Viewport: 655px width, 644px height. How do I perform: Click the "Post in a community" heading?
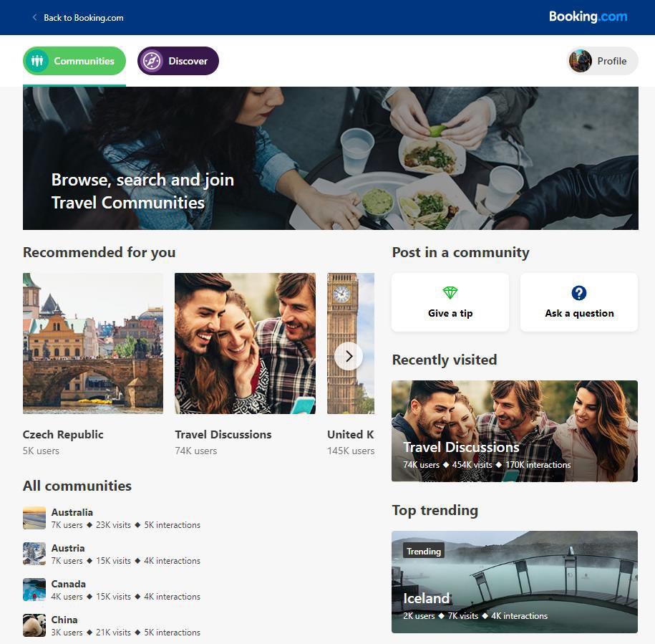pyautogui.click(x=461, y=252)
